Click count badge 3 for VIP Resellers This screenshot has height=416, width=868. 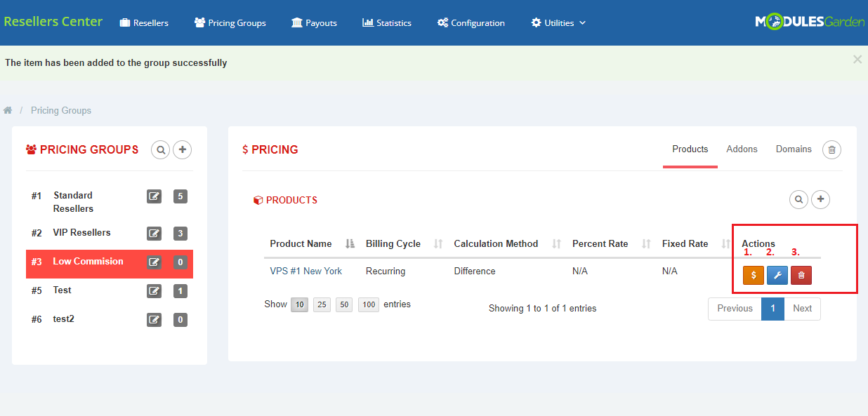(x=180, y=234)
